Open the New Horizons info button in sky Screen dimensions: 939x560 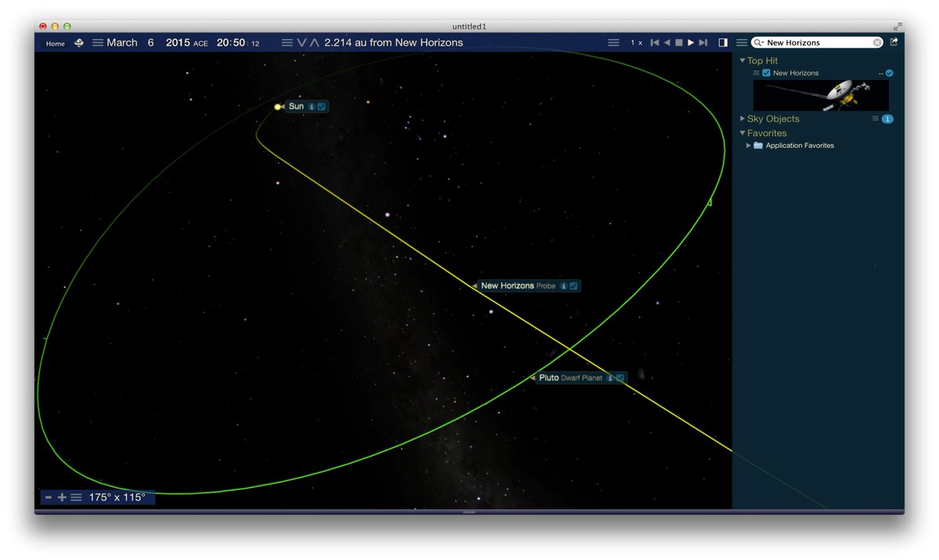click(x=564, y=286)
